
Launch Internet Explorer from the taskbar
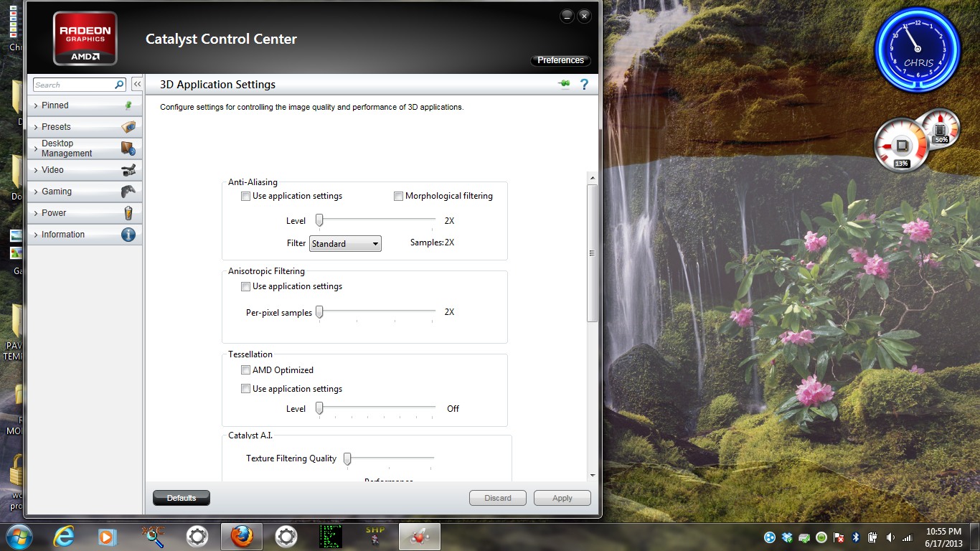tap(64, 537)
